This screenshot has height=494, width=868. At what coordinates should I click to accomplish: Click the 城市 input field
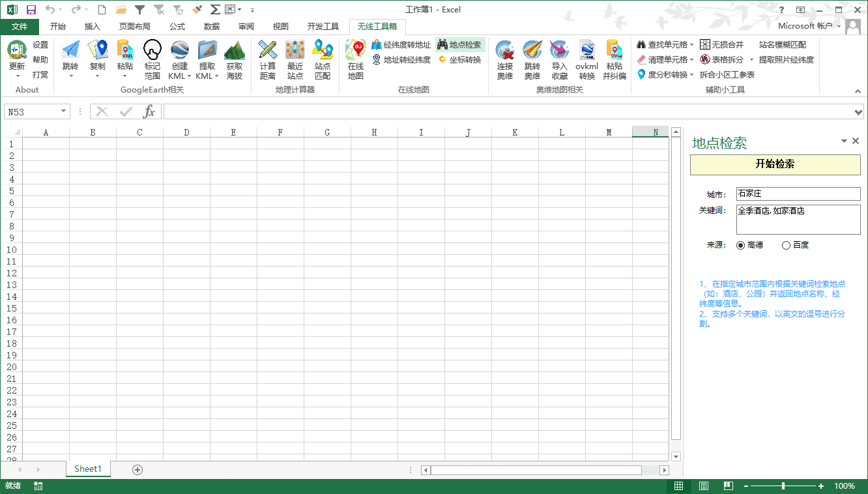[798, 194]
